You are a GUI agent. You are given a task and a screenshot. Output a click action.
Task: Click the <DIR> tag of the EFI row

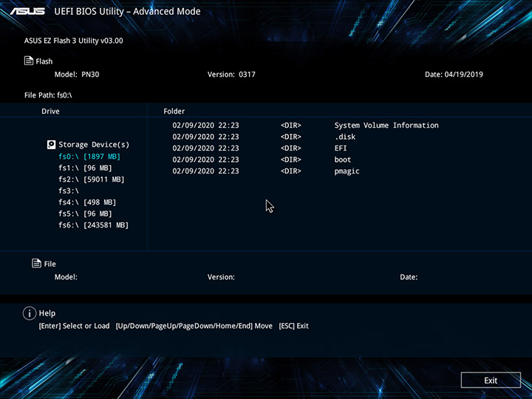click(291, 149)
